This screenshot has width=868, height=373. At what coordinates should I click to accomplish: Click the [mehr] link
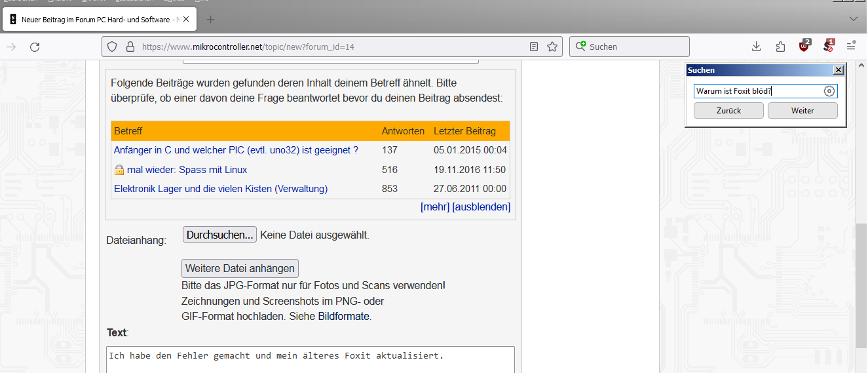click(435, 207)
